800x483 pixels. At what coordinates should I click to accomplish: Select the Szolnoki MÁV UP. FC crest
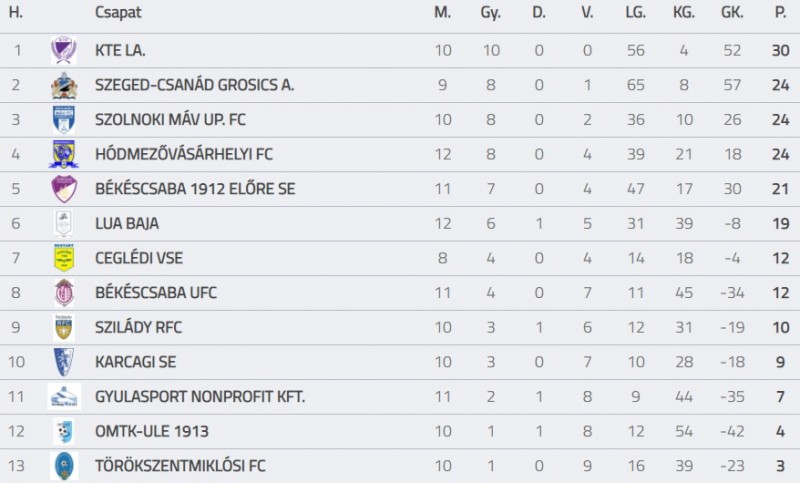coord(64,119)
